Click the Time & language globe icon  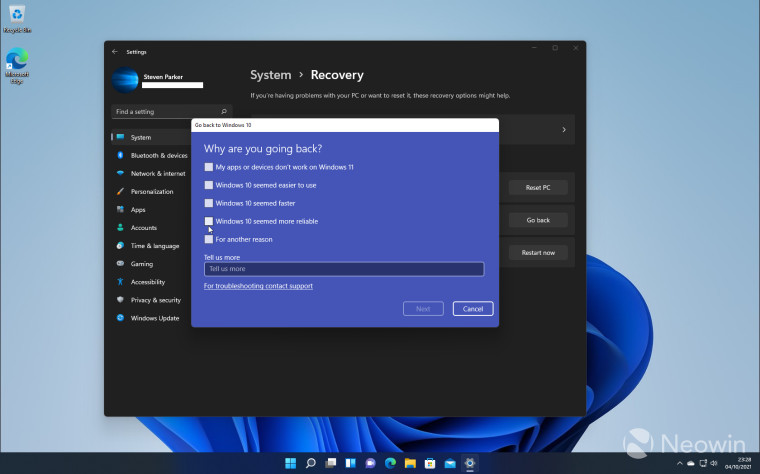(120, 246)
